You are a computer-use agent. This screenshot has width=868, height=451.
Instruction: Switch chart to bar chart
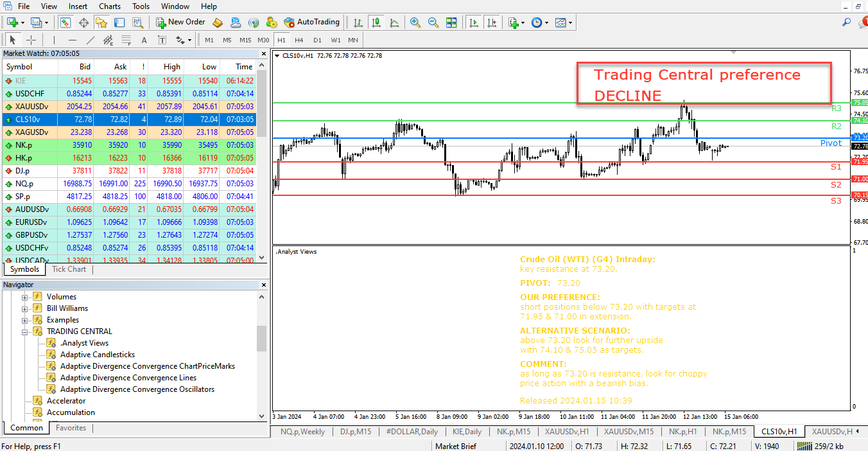tap(360, 22)
